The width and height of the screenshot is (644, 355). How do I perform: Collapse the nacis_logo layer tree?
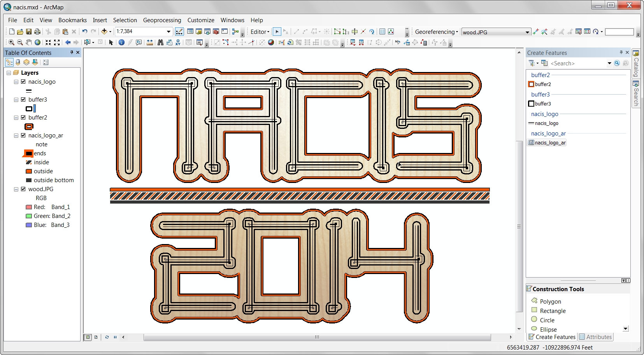16,82
